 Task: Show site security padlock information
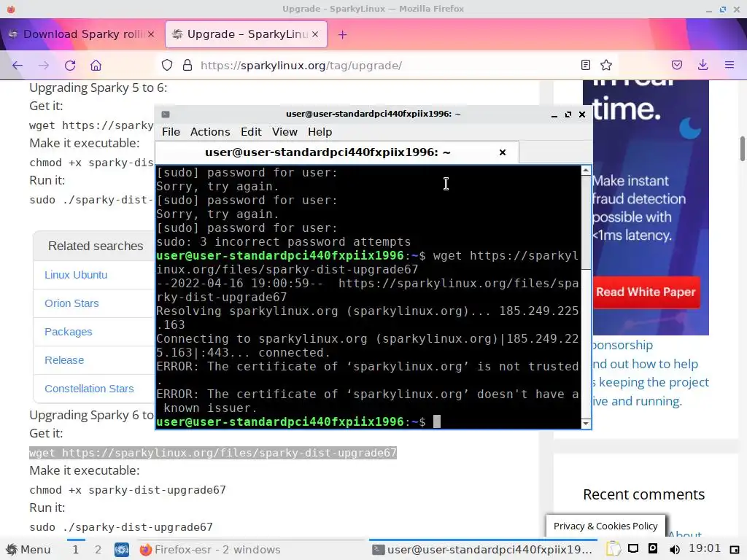click(x=187, y=65)
